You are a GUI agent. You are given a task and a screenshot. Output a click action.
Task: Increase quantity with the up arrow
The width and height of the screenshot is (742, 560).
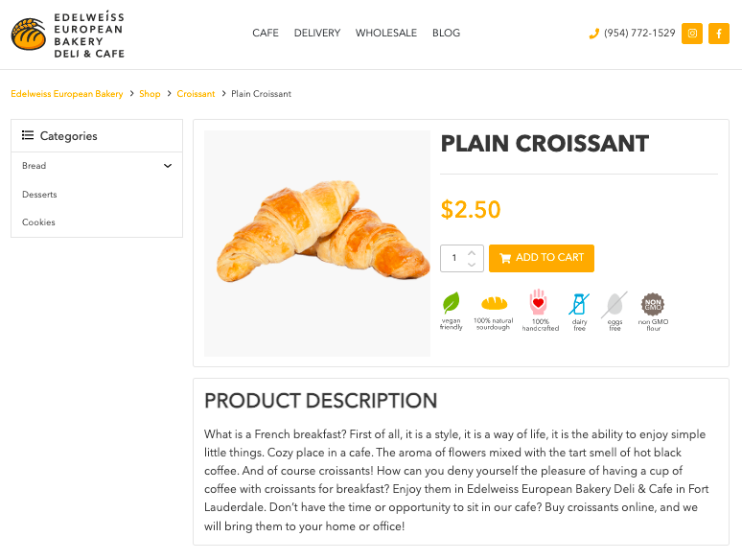tap(472, 252)
